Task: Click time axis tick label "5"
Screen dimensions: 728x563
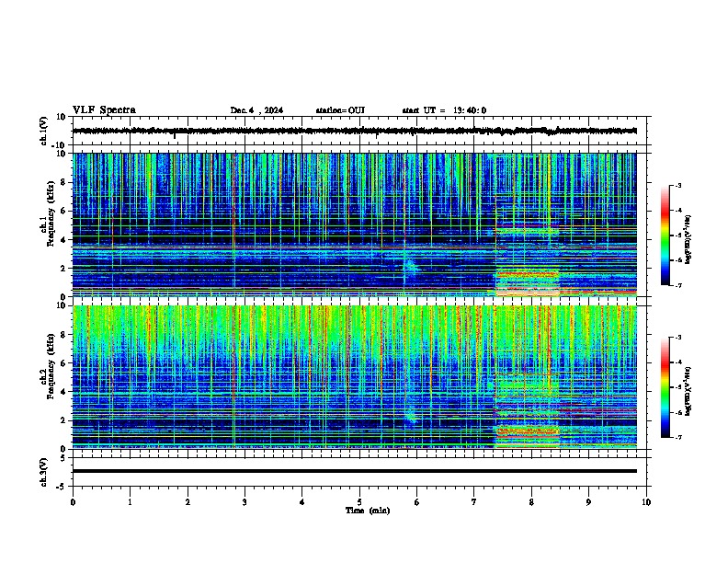Action: click(x=359, y=502)
